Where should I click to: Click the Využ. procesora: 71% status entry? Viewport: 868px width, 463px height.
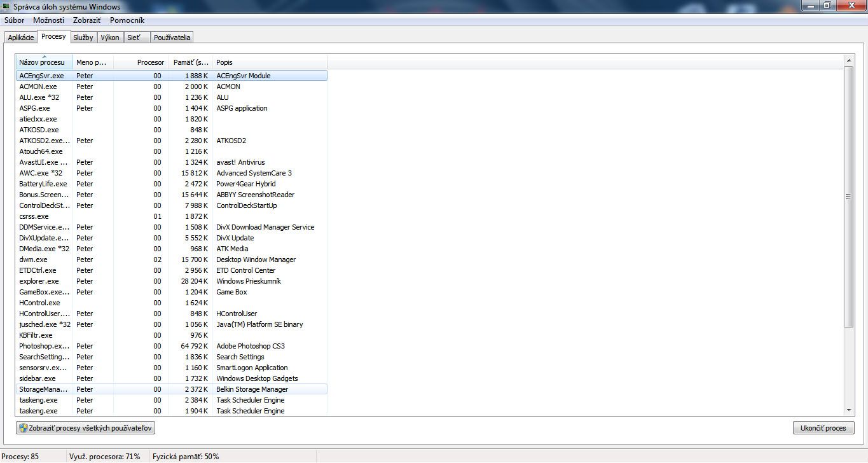pyautogui.click(x=106, y=457)
